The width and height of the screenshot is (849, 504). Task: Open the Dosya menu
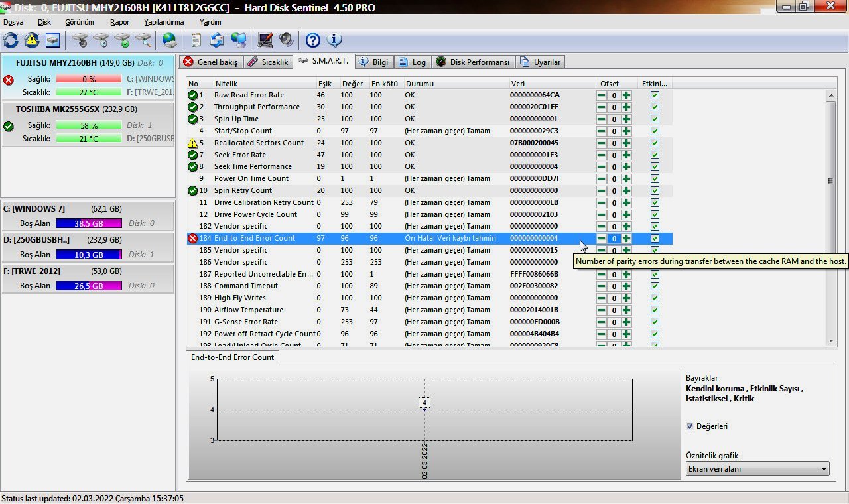13,22
